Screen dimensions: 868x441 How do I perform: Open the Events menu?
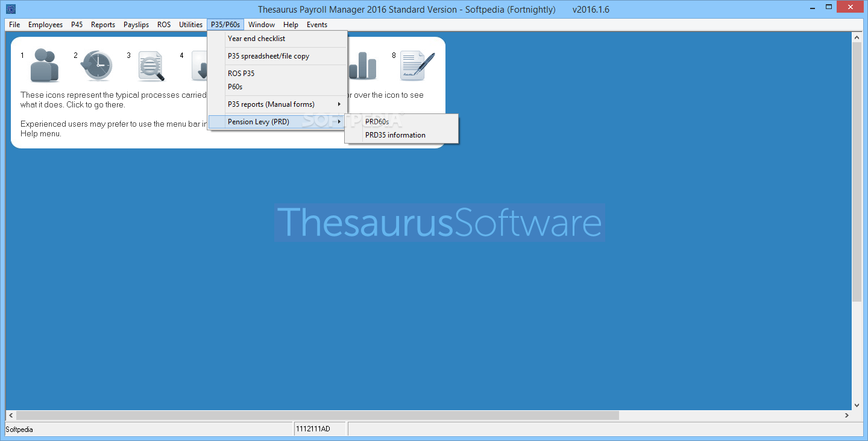(x=317, y=25)
